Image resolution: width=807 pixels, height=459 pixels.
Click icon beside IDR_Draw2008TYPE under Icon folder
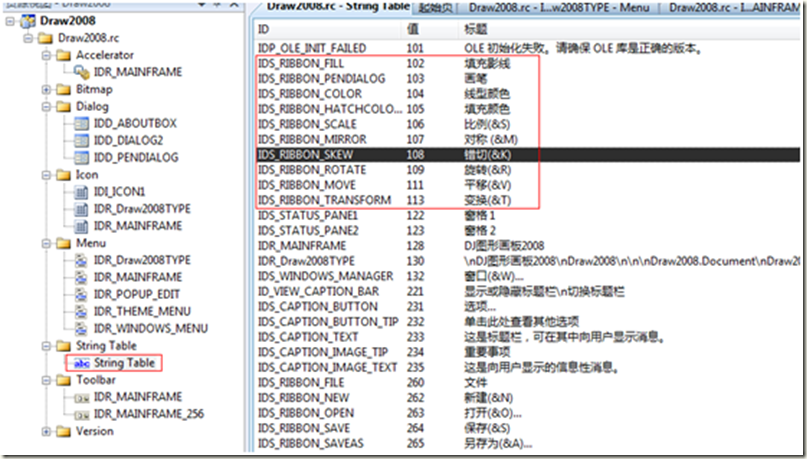click(x=81, y=209)
